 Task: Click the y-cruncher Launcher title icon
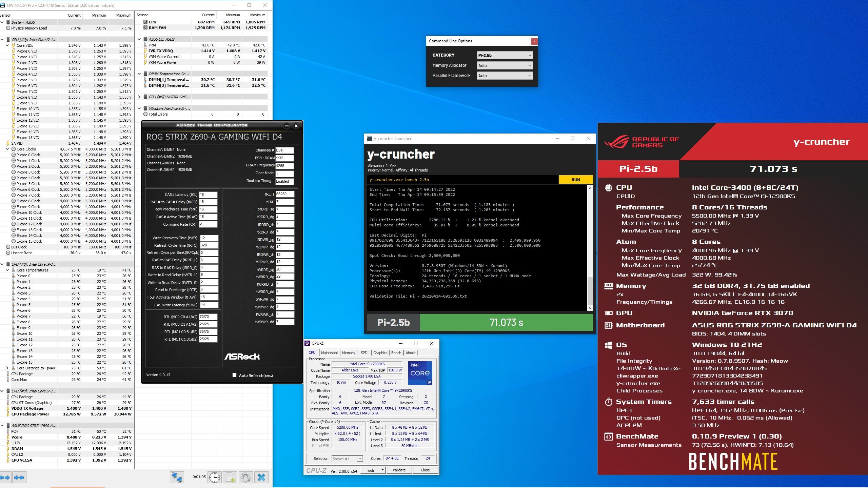[369, 138]
